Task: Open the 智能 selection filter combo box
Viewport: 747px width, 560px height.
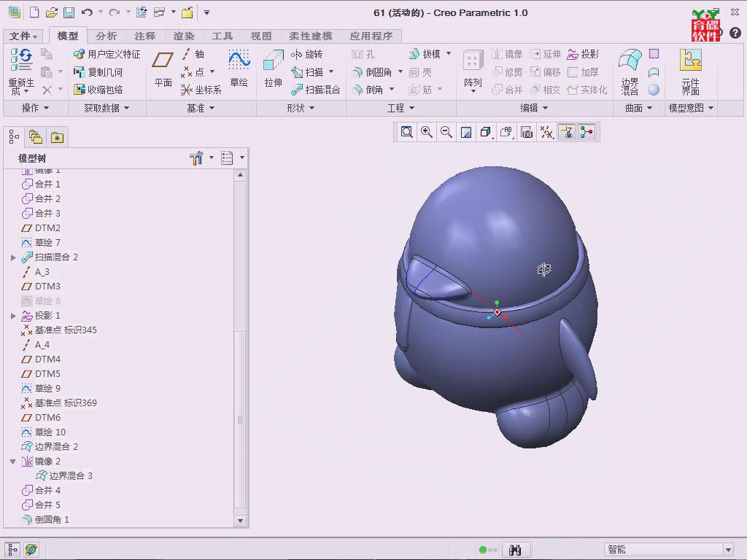Action: coord(668,549)
